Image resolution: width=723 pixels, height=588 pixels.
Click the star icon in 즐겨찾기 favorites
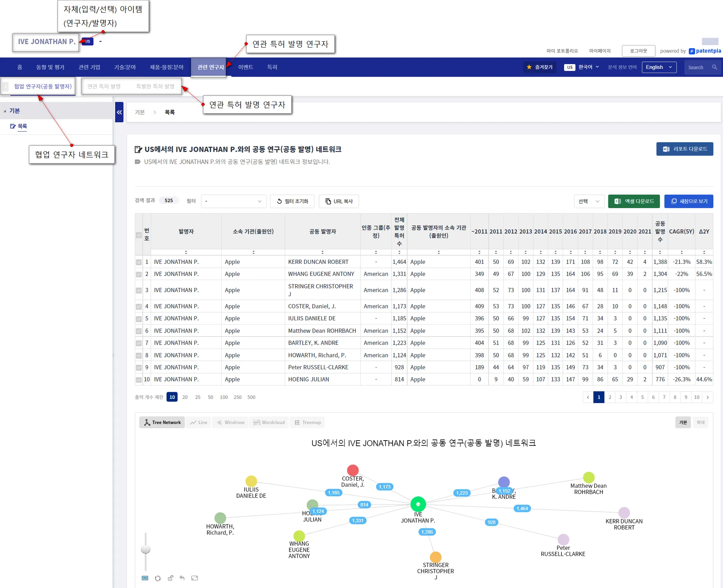click(529, 67)
